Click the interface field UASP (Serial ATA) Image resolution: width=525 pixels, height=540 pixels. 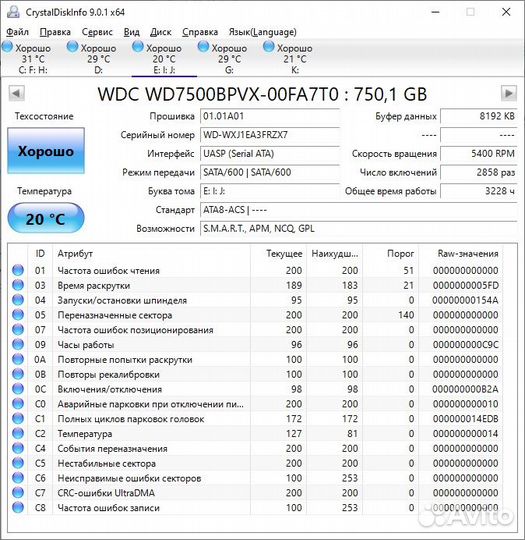(x=270, y=153)
